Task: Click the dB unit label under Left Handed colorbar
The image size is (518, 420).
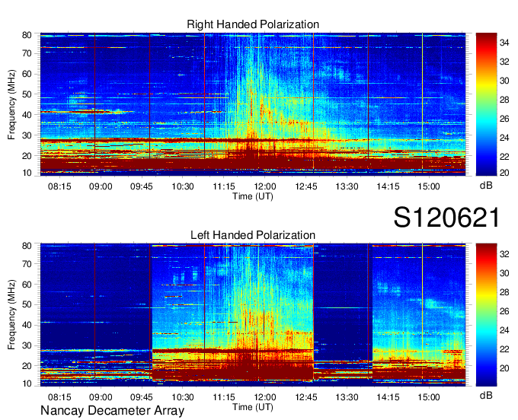Action: [x=486, y=395]
